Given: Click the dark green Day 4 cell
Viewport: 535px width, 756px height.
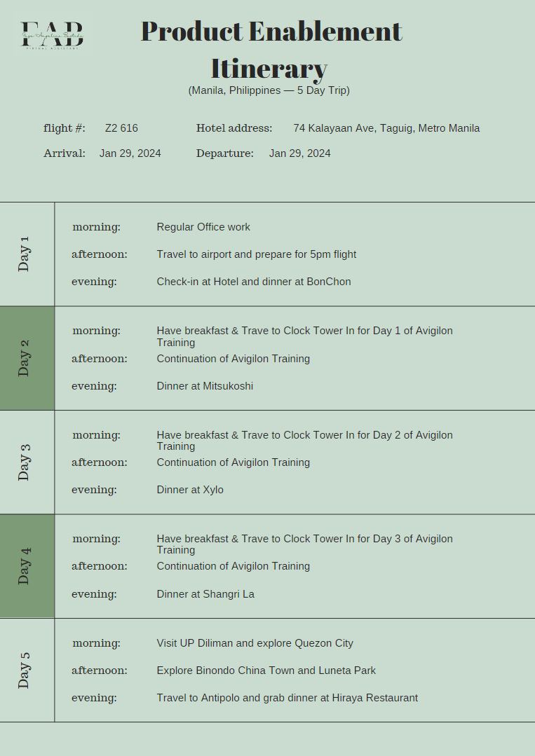Looking at the screenshot, I should 27,566.
